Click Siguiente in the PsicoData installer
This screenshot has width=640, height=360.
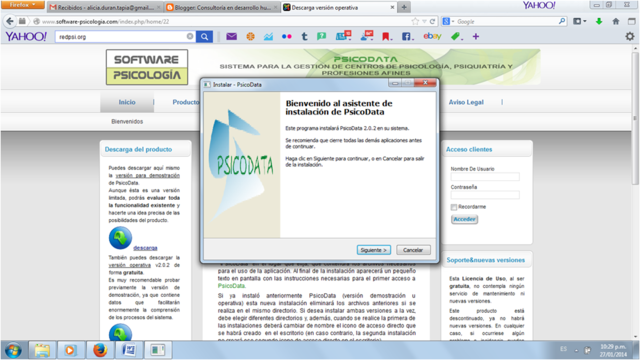(x=373, y=250)
